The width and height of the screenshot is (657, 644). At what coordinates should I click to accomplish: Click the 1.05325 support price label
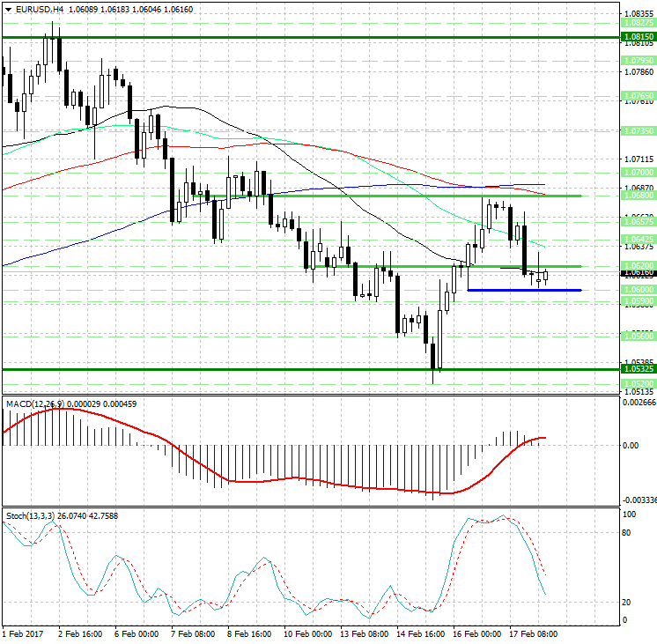click(x=637, y=370)
